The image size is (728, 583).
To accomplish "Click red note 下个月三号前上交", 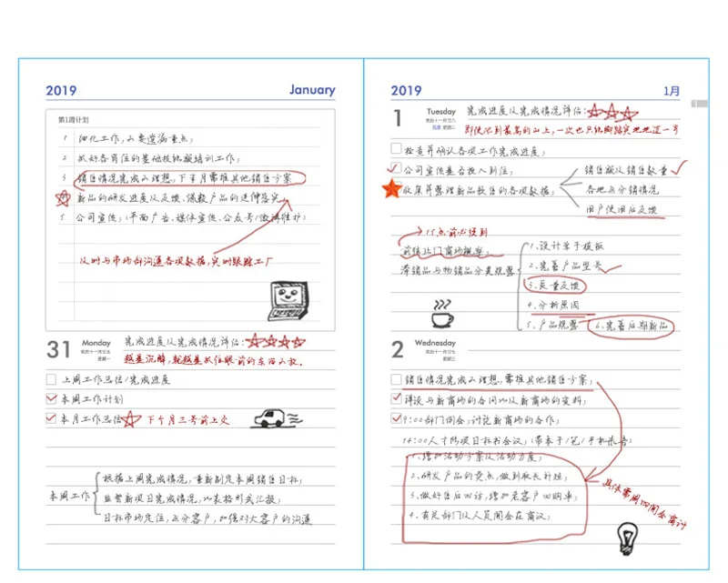I will (188, 420).
